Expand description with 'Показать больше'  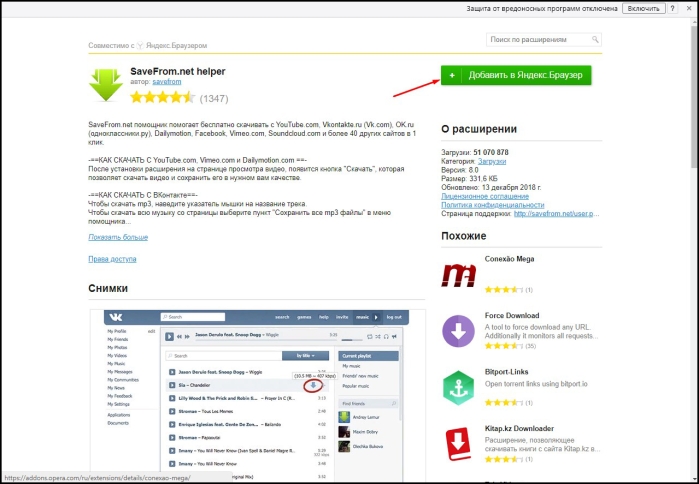[118, 237]
